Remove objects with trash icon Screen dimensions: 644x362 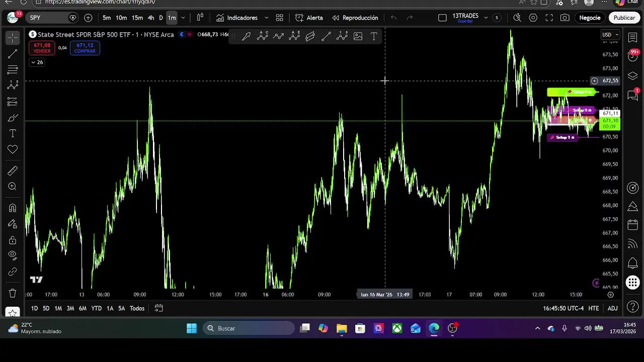[13, 293]
